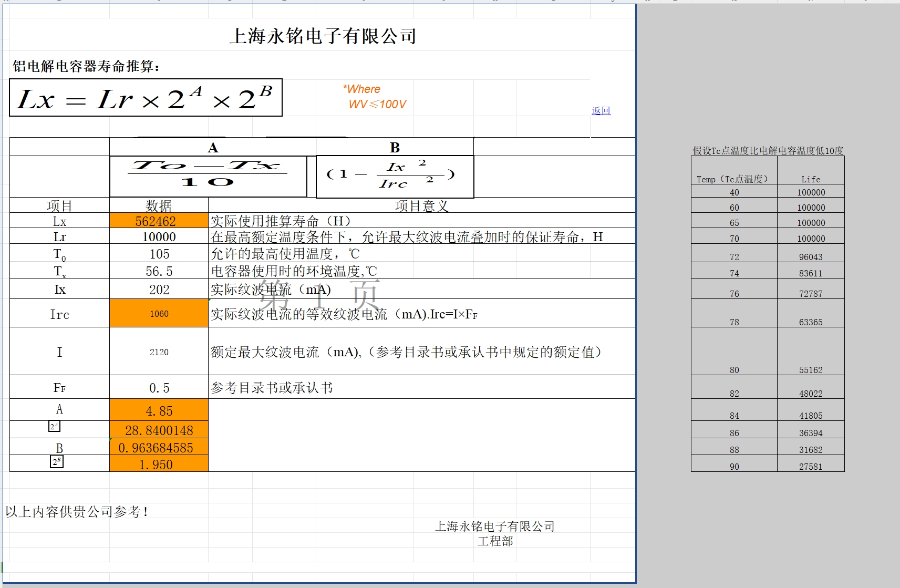Select the Tx value 56.5
This screenshot has width=900, height=588.
(x=159, y=271)
